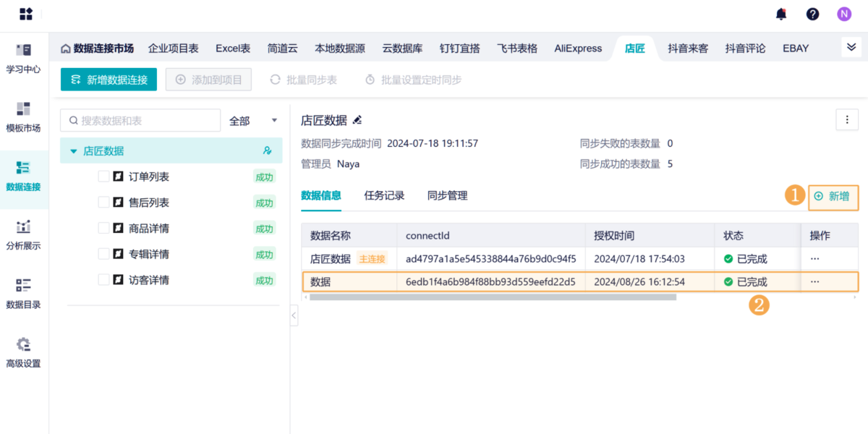Open the app grid launcher icon

coord(26,14)
